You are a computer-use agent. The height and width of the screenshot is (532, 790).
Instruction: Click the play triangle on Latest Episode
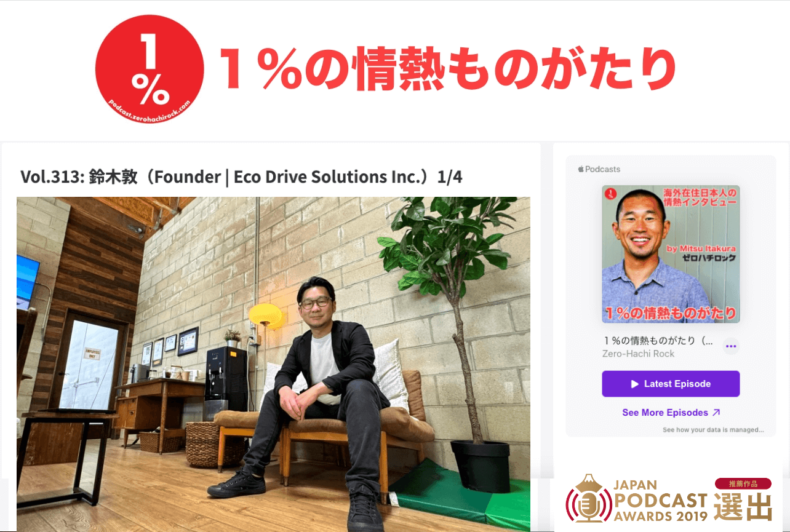635,384
